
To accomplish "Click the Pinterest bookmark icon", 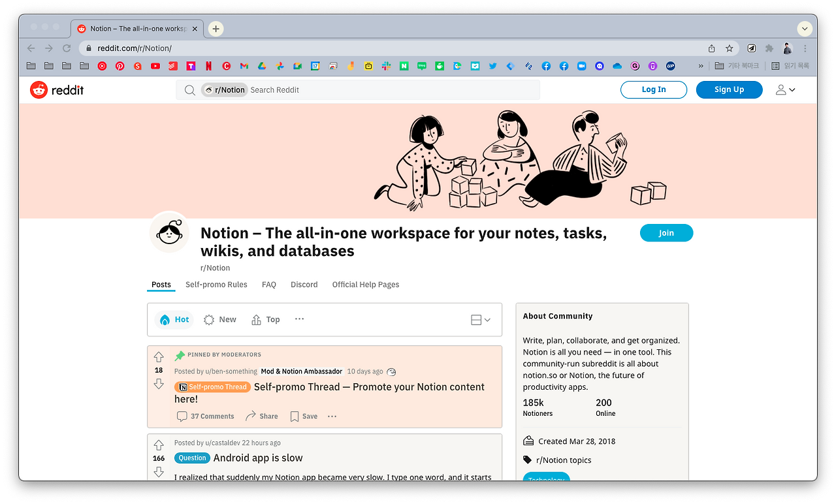I will click(120, 66).
